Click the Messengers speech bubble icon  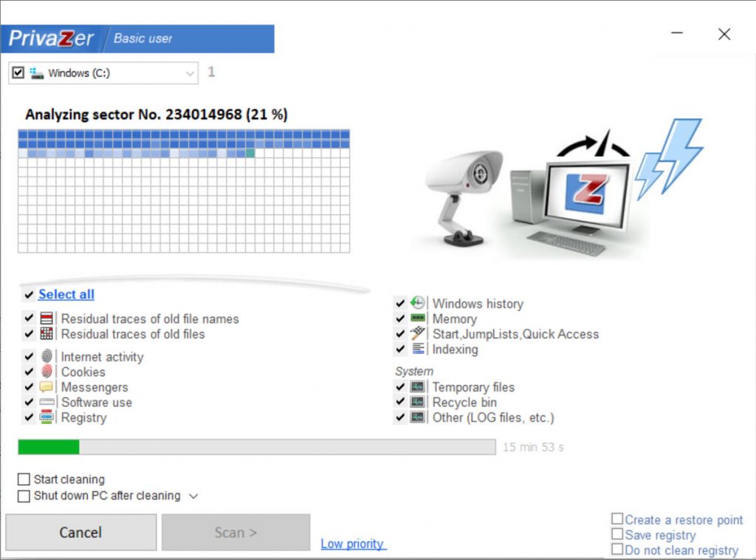pyautogui.click(x=47, y=387)
